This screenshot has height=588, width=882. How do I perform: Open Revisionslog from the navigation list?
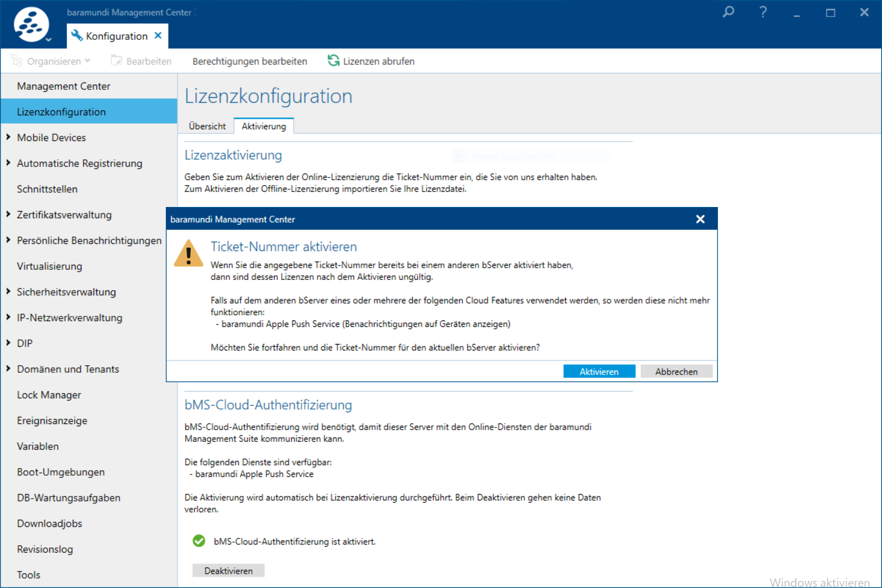(x=45, y=549)
